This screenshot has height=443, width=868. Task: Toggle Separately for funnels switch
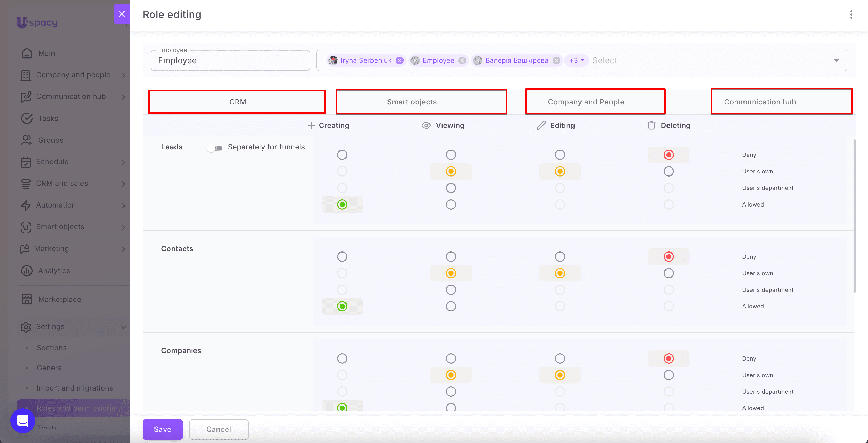point(215,148)
